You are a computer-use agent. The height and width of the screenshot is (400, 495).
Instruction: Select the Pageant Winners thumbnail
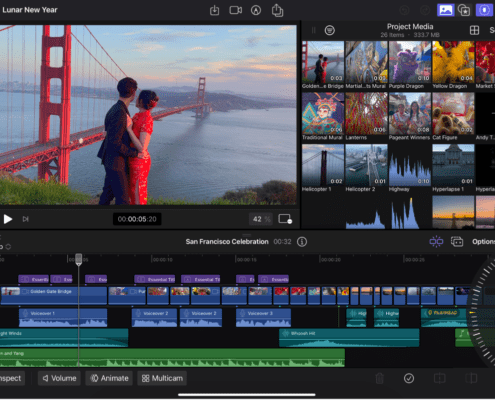coord(410,113)
